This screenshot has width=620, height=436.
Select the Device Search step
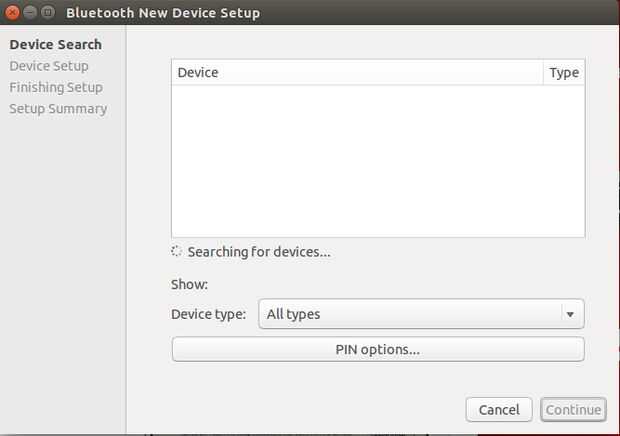[x=55, y=45]
